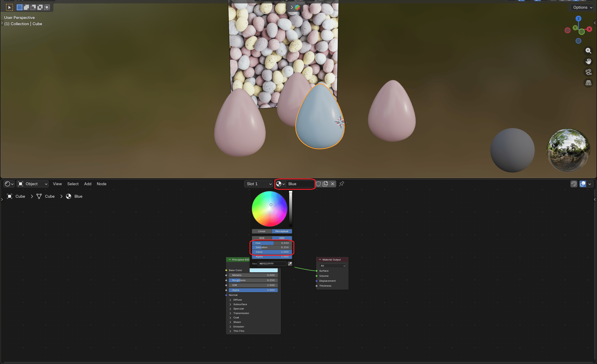
Task: Click the pan view hand icon
Action: [x=588, y=61]
